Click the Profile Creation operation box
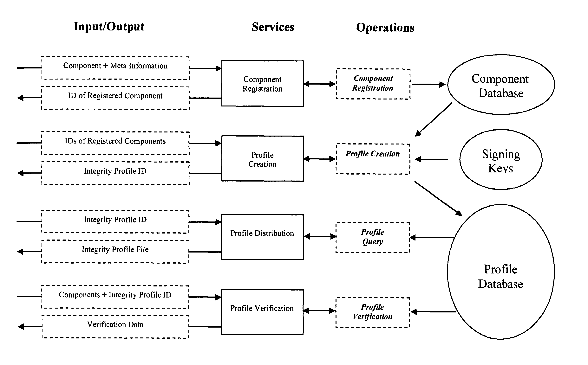588x365 pixels. coord(370,150)
